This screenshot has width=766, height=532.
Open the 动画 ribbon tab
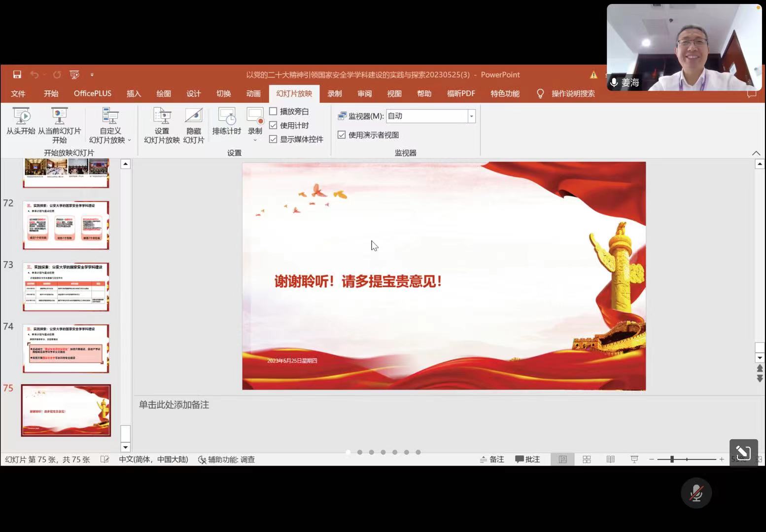[x=253, y=94]
